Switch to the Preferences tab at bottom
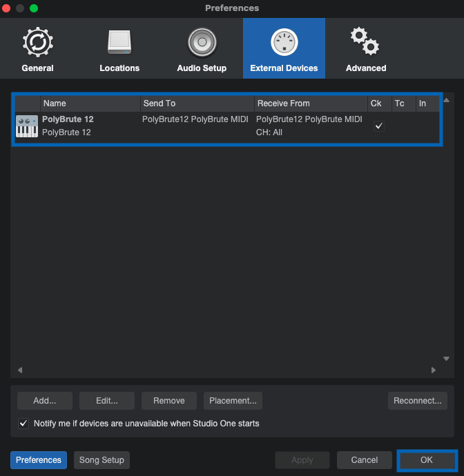The width and height of the screenshot is (464, 476). pos(39,460)
